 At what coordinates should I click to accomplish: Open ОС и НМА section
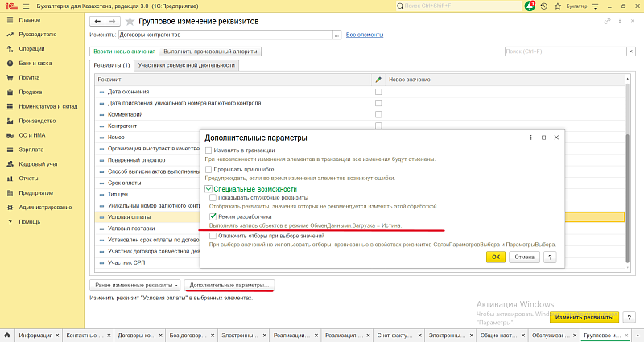point(32,135)
